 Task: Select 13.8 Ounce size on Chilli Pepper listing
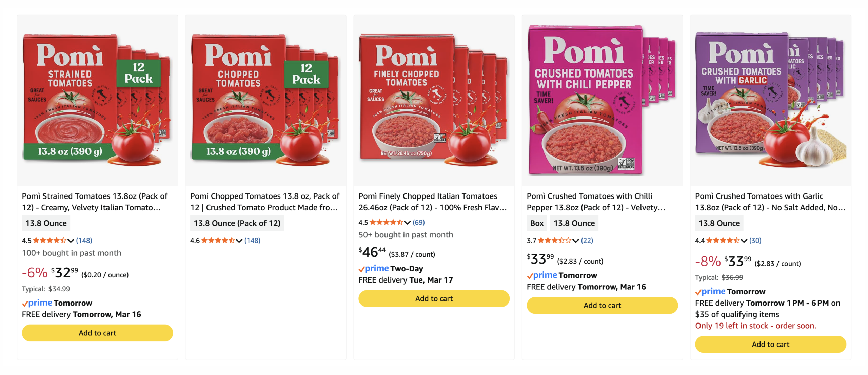pos(574,223)
